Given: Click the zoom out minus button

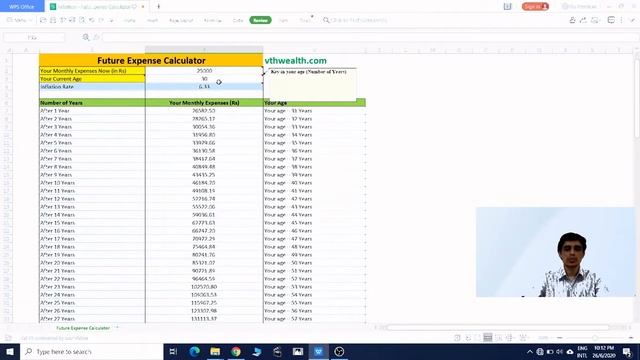Looking at the screenshot, I should tap(560, 338).
